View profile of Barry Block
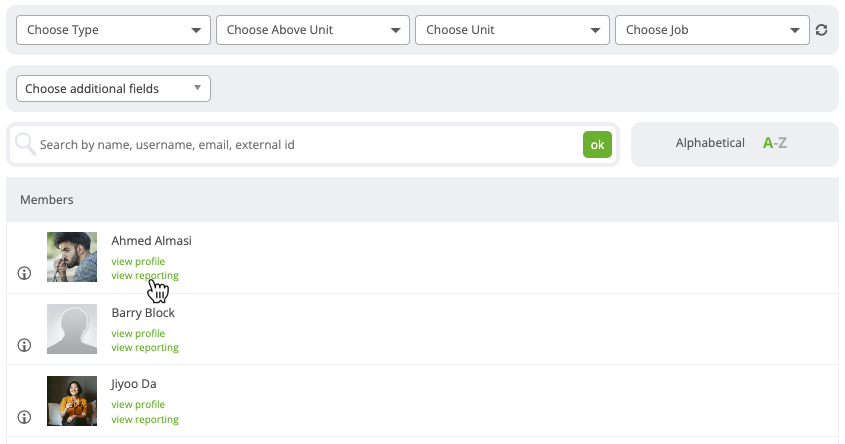The width and height of the screenshot is (845, 444). point(138,334)
